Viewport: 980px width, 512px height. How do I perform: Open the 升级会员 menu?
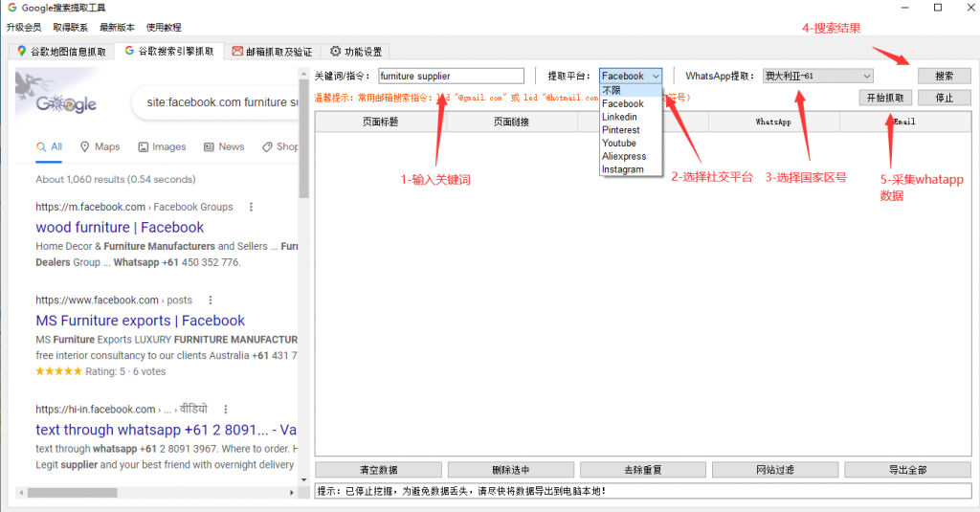(x=24, y=27)
